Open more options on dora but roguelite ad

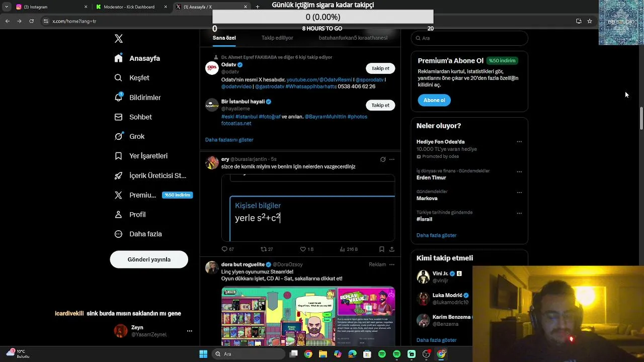(392, 264)
